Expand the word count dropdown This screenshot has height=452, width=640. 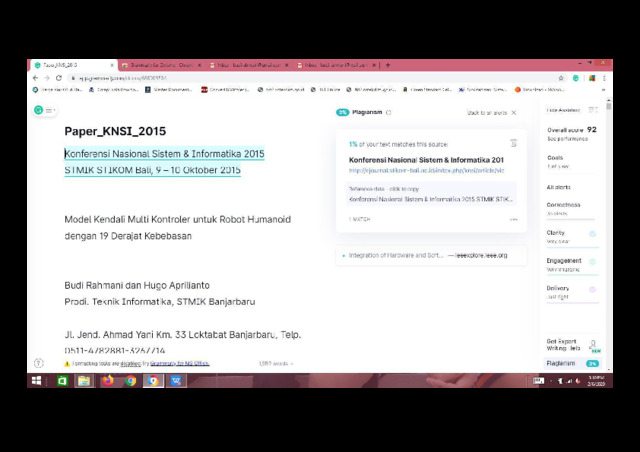point(276,363)
